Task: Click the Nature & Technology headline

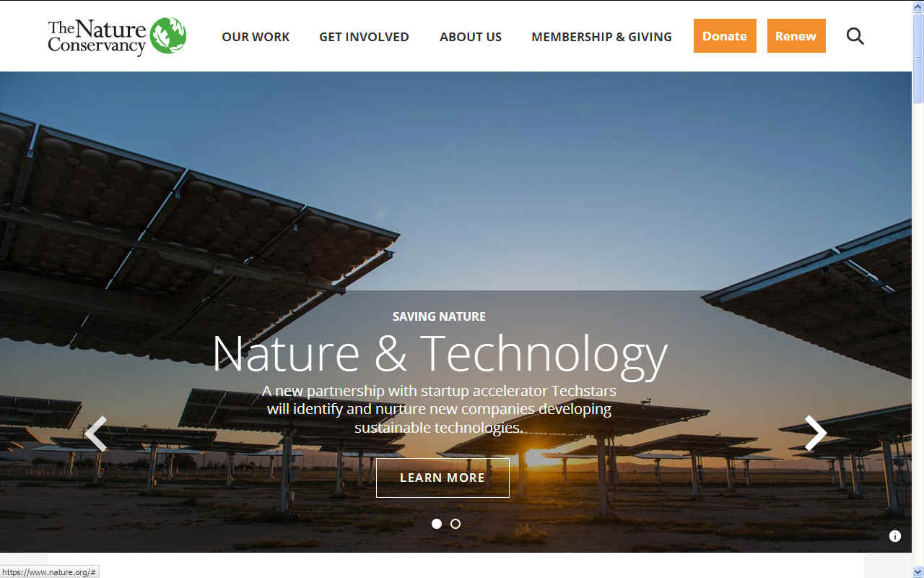Action: (440, 354)
